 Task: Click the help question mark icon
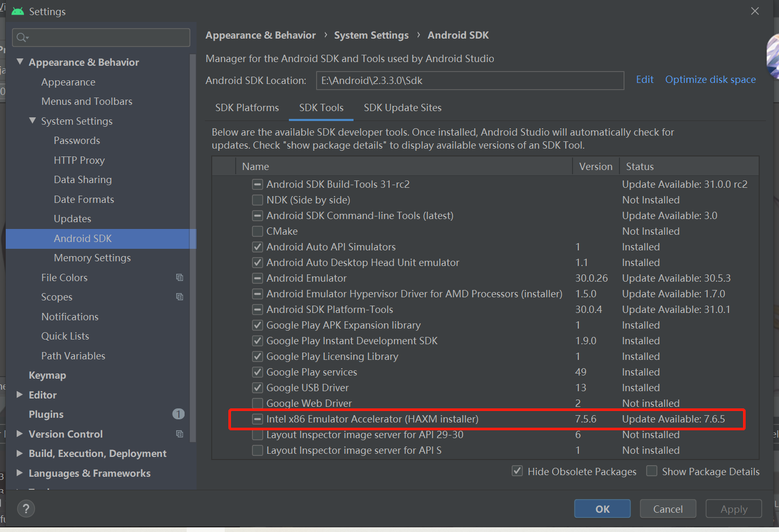[26, 509]
